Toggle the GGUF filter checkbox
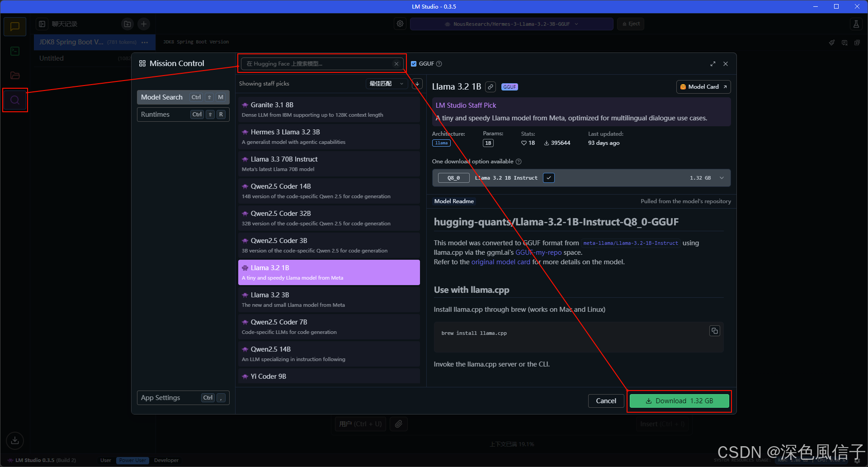Screen dimensions: 868x467 (414, 64)
